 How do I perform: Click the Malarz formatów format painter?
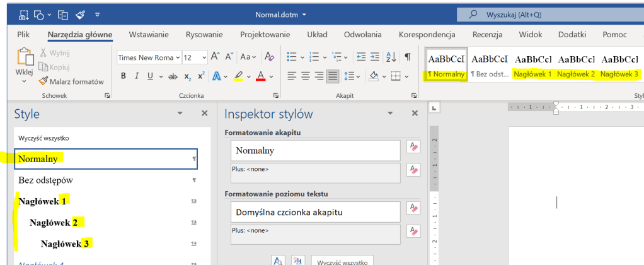point(71,81)
